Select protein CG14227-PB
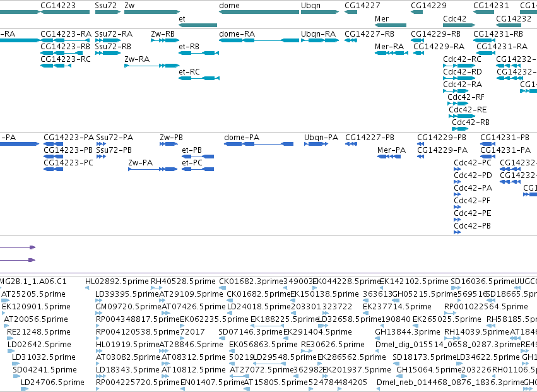The width and height of the screenshot is (537, 392). point(351,144)
